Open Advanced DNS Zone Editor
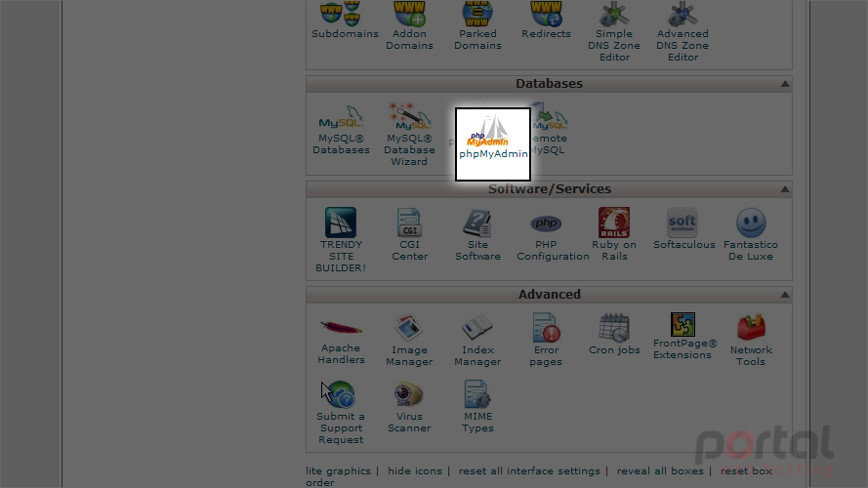The height and width of the screenshot is (488, 868). pyautogui.click(x=682, y=32)
